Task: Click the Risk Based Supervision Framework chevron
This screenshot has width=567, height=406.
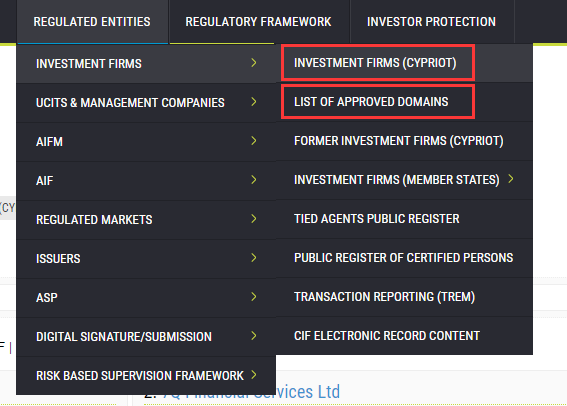Action: pos(254,375)
